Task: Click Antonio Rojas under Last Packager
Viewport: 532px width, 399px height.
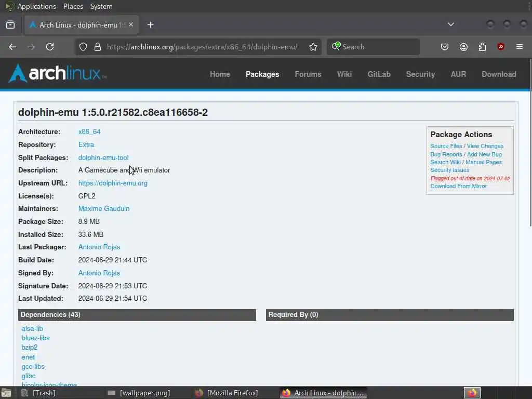Action: point(99,247)
